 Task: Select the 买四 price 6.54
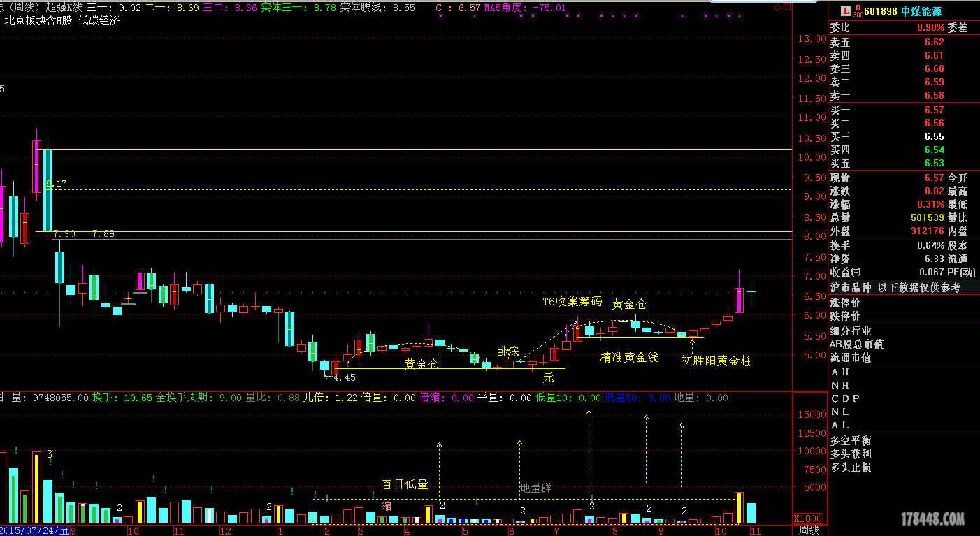pyautogui.click(x=934, y=150)
